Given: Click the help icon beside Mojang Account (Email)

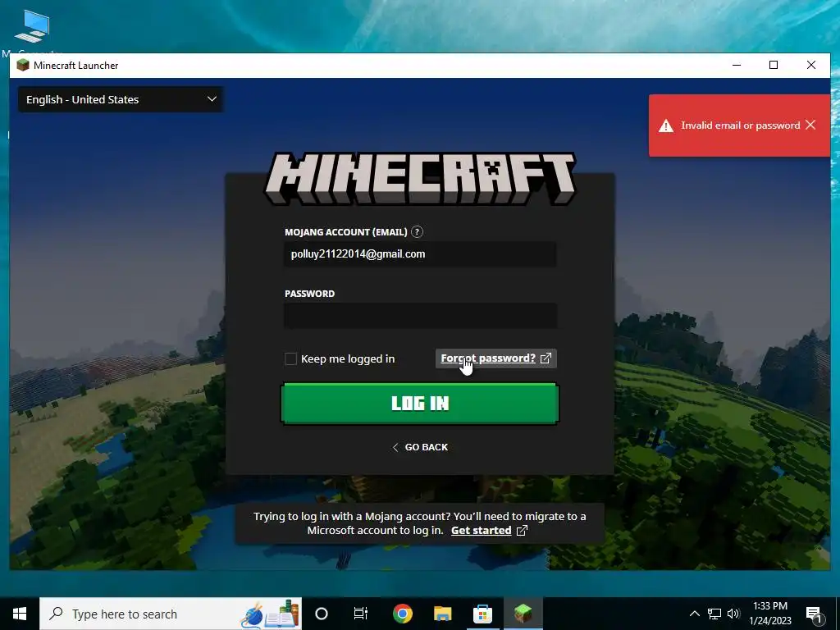Looking at the screenshot, I should pyautogui.click(x=417, y=232).
